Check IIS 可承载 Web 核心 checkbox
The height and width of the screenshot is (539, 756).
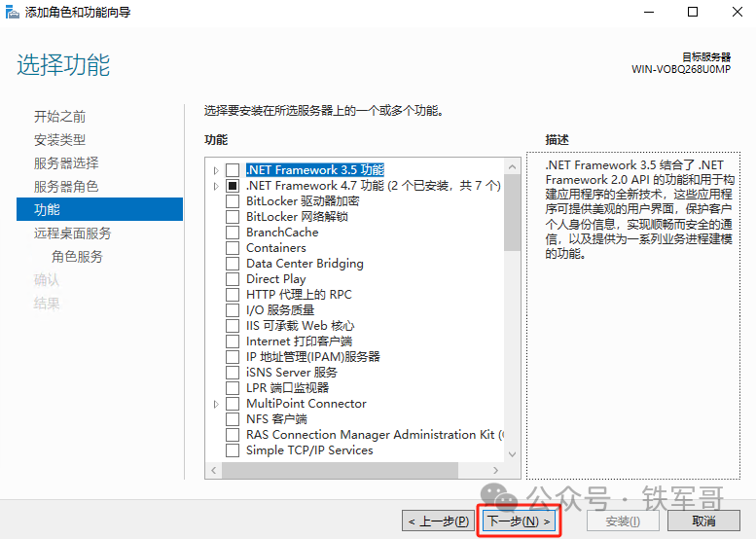click(x=233, y=326)
